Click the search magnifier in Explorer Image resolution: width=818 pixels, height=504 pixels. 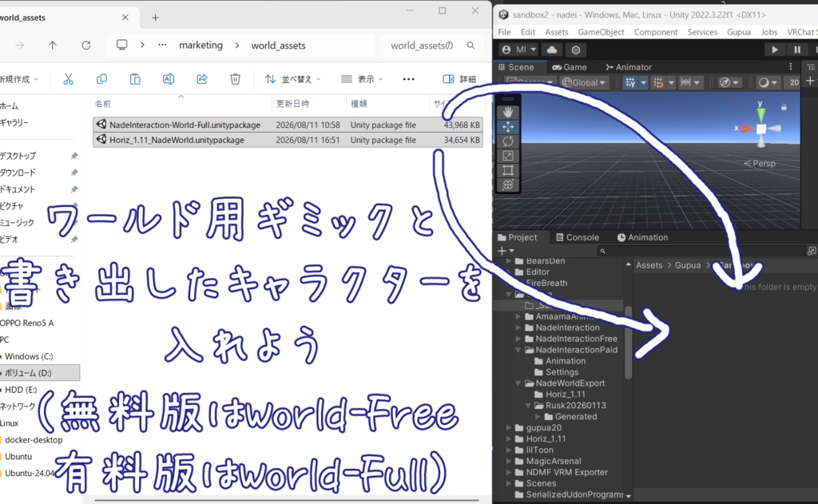click(x=471, y=46)
